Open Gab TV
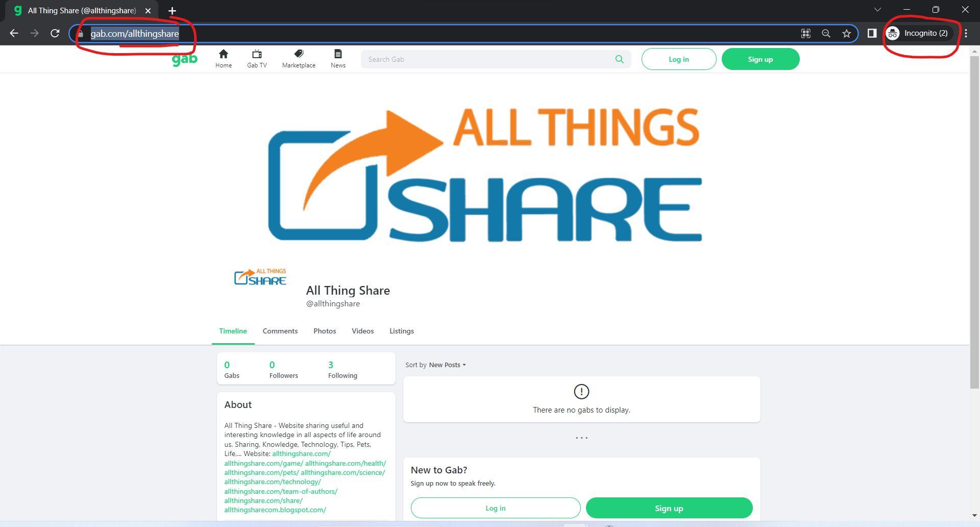This screenshot has width=980, height=527. (257, 59)
